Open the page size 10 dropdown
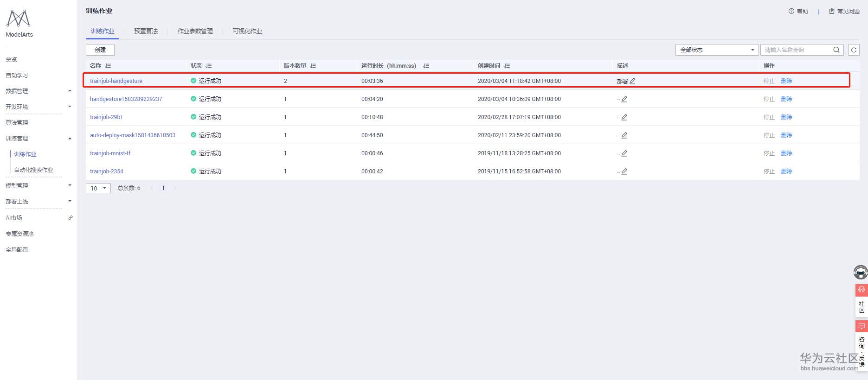This screenshot has height=380, width=868. (x=98, y=188)
